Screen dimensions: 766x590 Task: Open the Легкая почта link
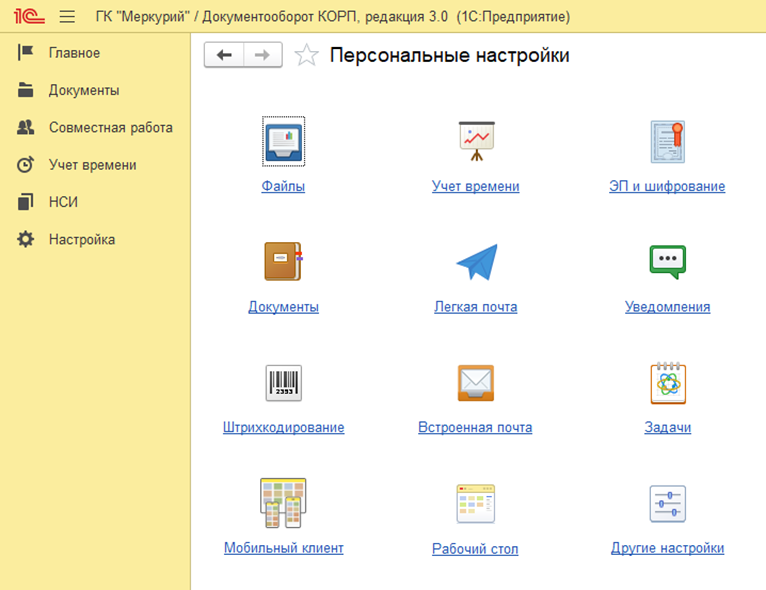click(476, 307)
